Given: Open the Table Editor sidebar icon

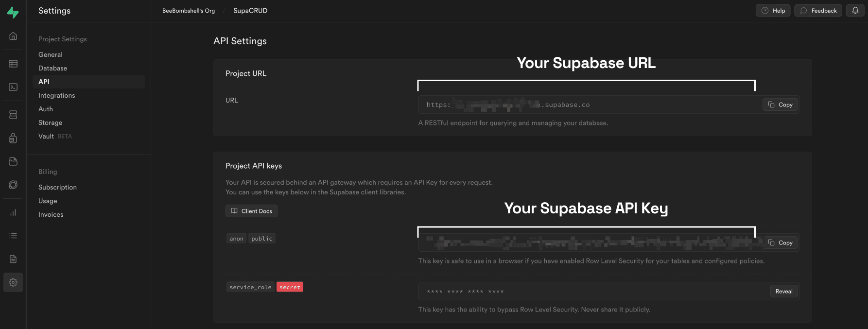Looking at the screenshot, I should tap(13, 64).
